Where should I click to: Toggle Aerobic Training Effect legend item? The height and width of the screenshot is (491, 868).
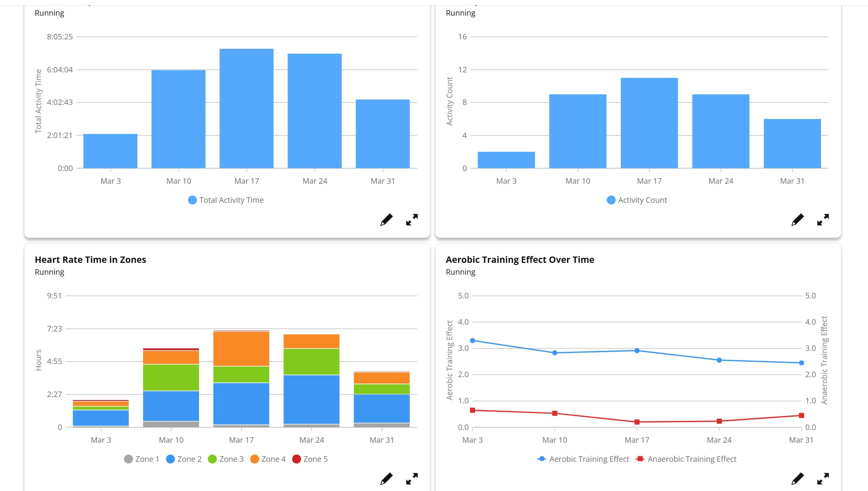point(583,459)
